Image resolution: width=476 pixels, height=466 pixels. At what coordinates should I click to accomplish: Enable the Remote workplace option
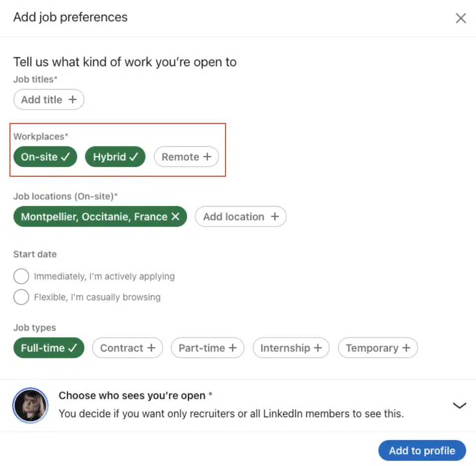186,157
